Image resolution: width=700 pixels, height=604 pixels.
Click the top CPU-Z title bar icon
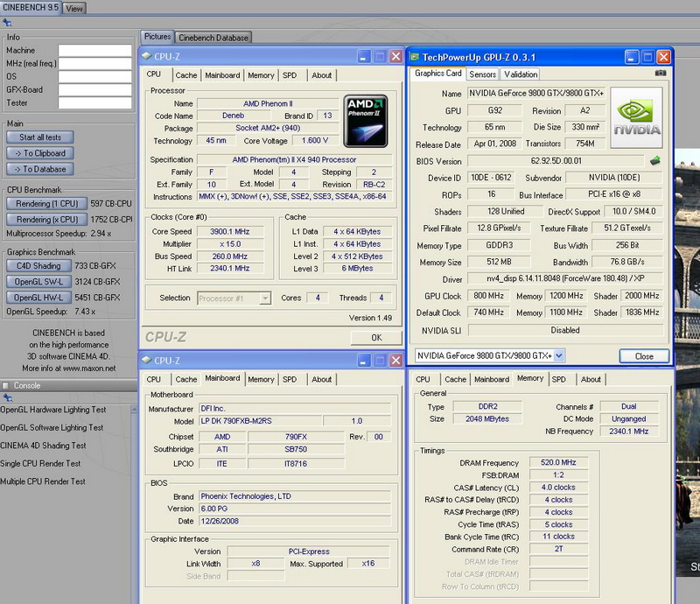coord(147,56)
